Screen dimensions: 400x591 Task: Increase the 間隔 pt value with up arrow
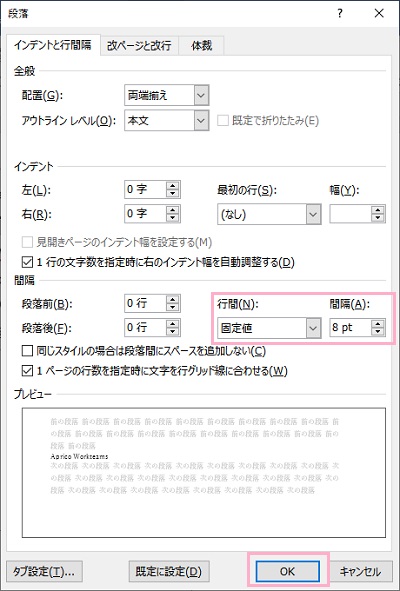(378, 324)
